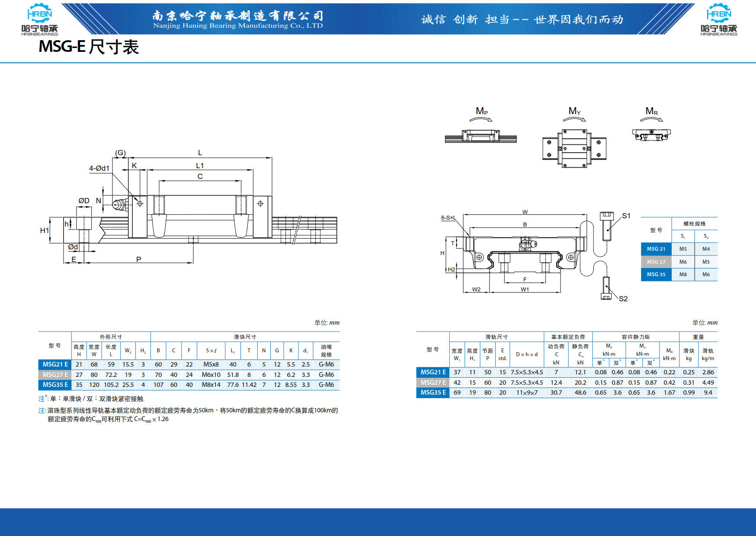This screenshot has height=536, width=756.
Task: Click the English name Nanjing Haning Bearing Manufacturing Co., LTD
Action: [x=238, y=26]
